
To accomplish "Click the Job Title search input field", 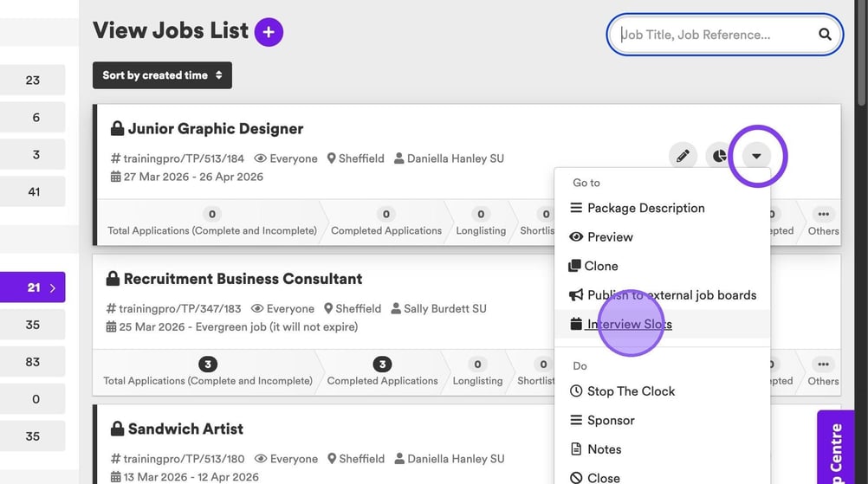I will [715, 35].
